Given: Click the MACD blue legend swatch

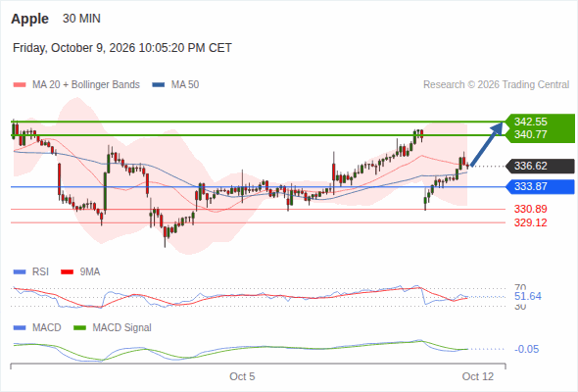Looking at the screenshot, I should tap(20, 328).
